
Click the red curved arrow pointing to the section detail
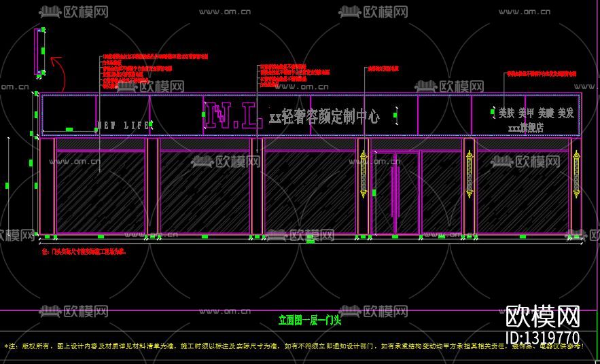(x=59, y=75)
